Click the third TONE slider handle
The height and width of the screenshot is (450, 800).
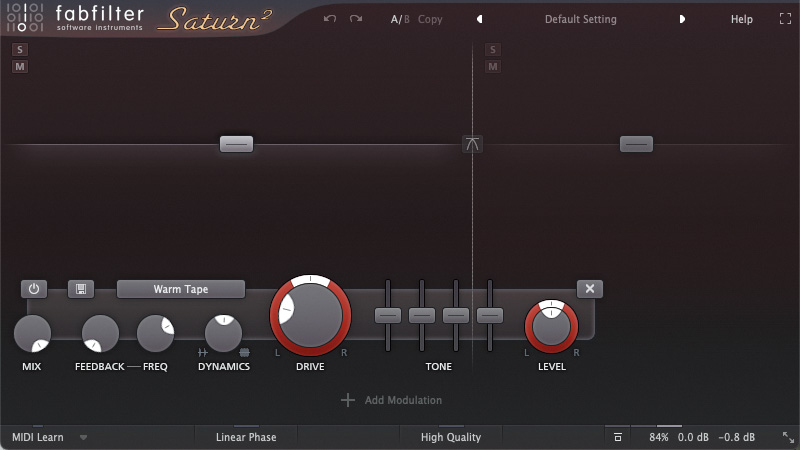click(456, 315)
